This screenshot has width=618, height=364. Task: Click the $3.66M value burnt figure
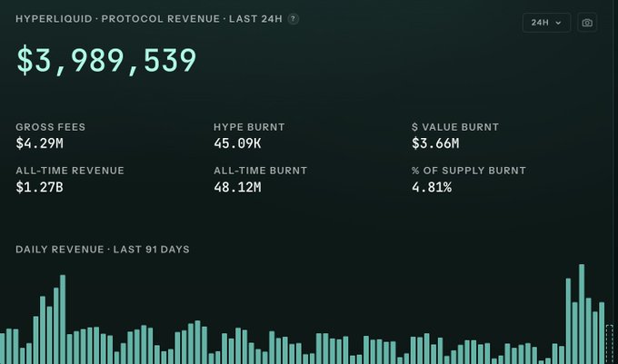point(435,143)
